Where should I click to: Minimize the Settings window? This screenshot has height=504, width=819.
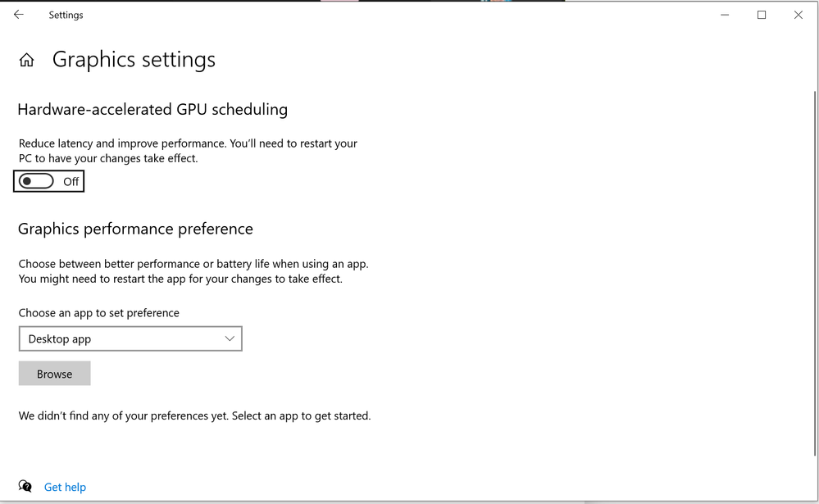[725, 15]
